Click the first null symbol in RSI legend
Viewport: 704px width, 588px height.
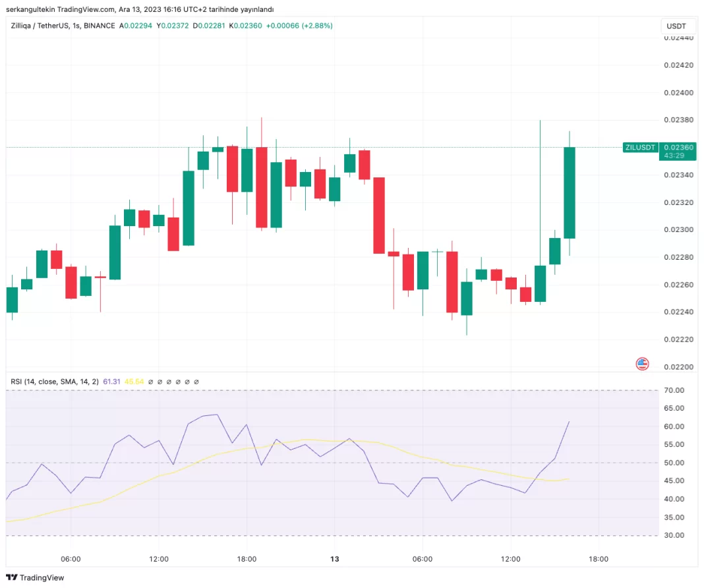coord(150,382)
